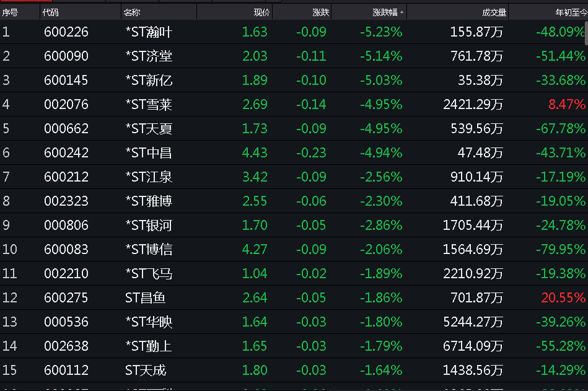Select the *ST勤上 stock name
Screen dimensions: 588x391
pos(148,346)
